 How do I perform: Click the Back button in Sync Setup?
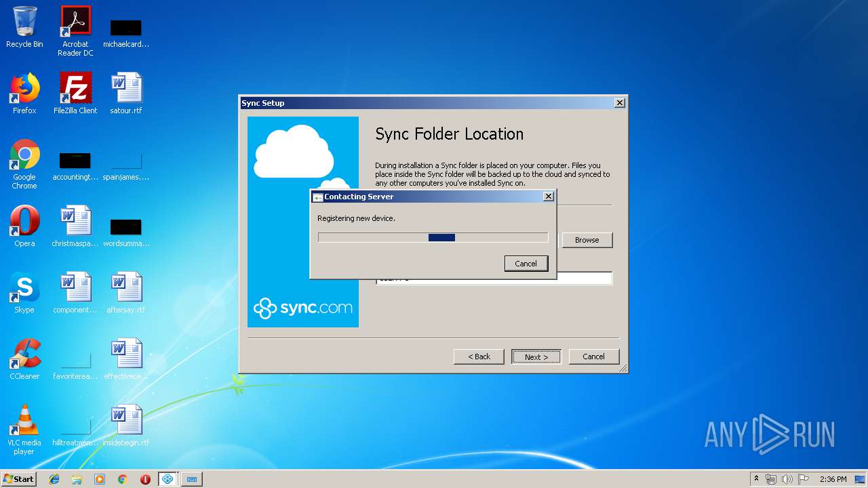tap(479, 357)
